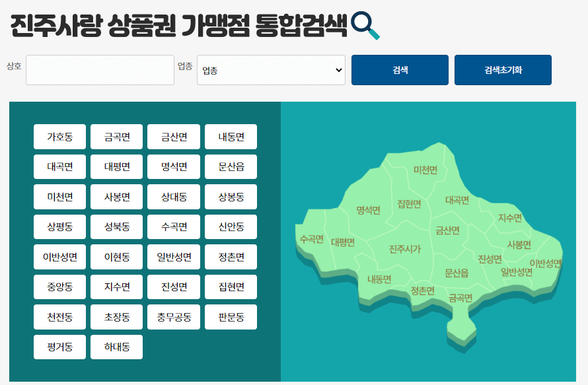
Task: Select the 금곡면 district button
Action: coord(116,137)
